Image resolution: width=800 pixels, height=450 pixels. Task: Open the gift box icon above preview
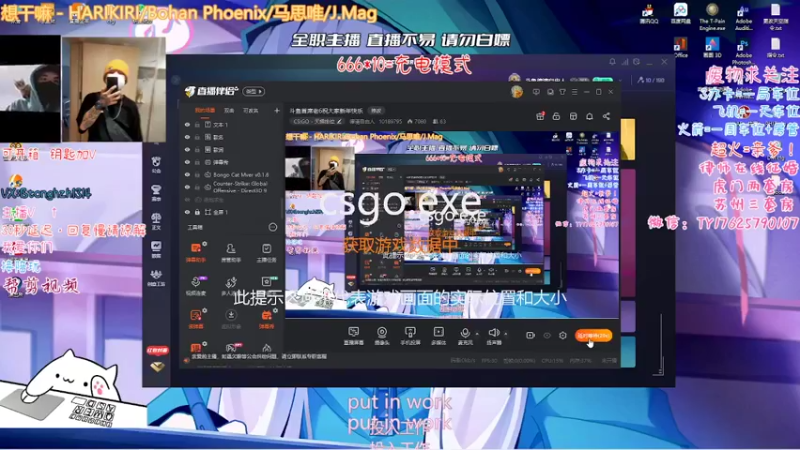click(540, 116)
